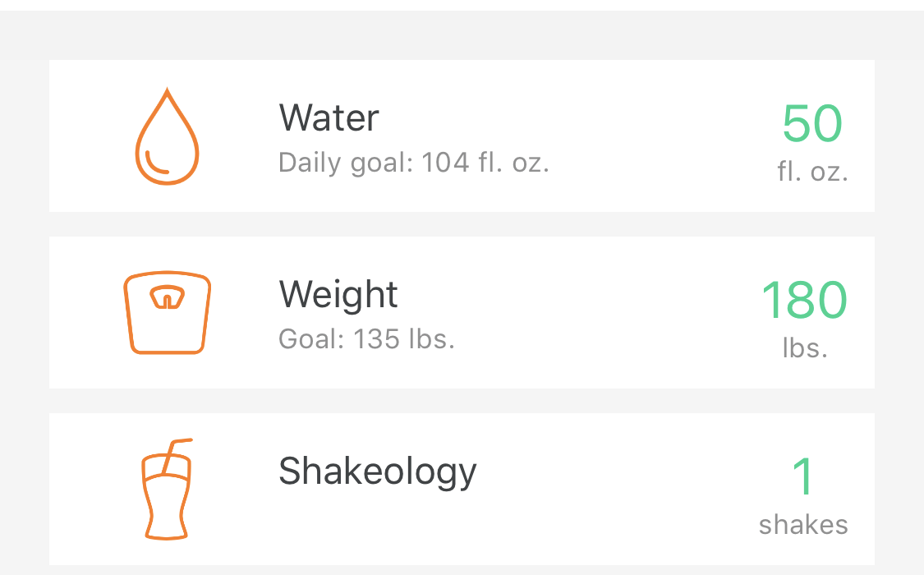924x575 pixels.
Task: Click the shakes unit label
Action: coord(804,525)
